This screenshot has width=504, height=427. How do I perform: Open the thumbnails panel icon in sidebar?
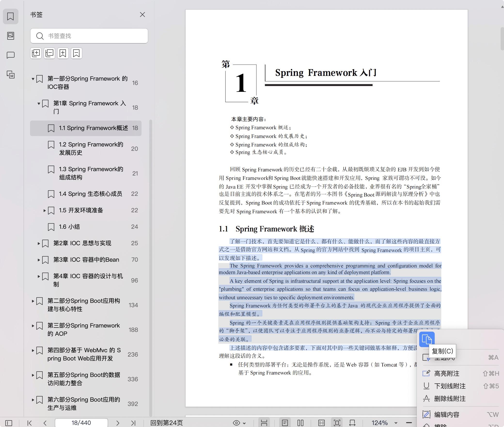pos(10,36)
